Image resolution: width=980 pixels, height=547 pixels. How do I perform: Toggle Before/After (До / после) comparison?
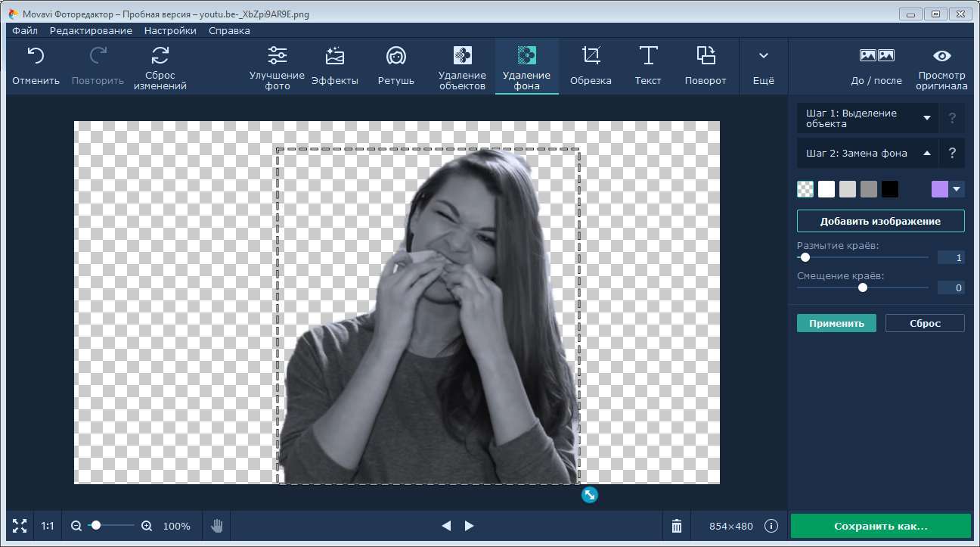876,56
